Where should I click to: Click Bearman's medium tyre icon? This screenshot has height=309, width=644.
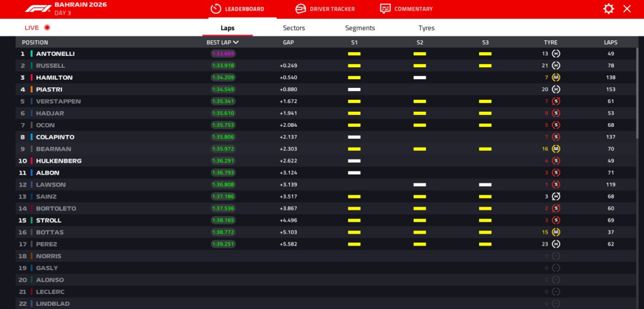tap(556, 149)
